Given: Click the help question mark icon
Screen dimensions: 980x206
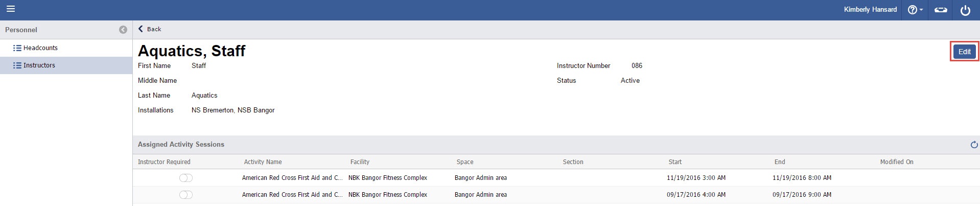Looking at the screenshot, I should point(912,10).
